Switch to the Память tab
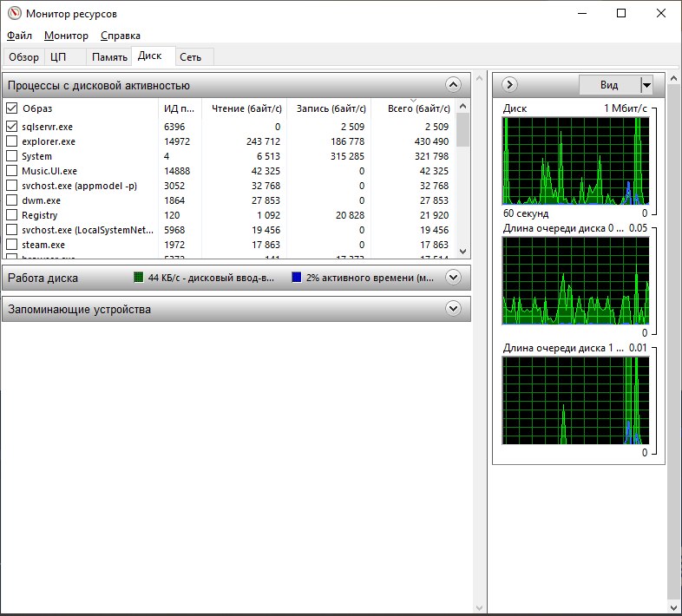The image size is (682, 616). (109, 57)
